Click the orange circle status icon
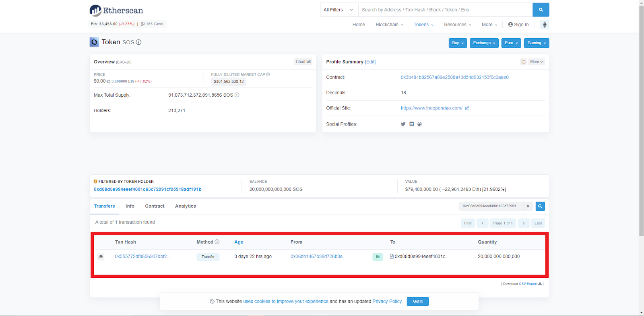Screen dimensions: 644x316 pyautogui.click(x=523, y=62)
